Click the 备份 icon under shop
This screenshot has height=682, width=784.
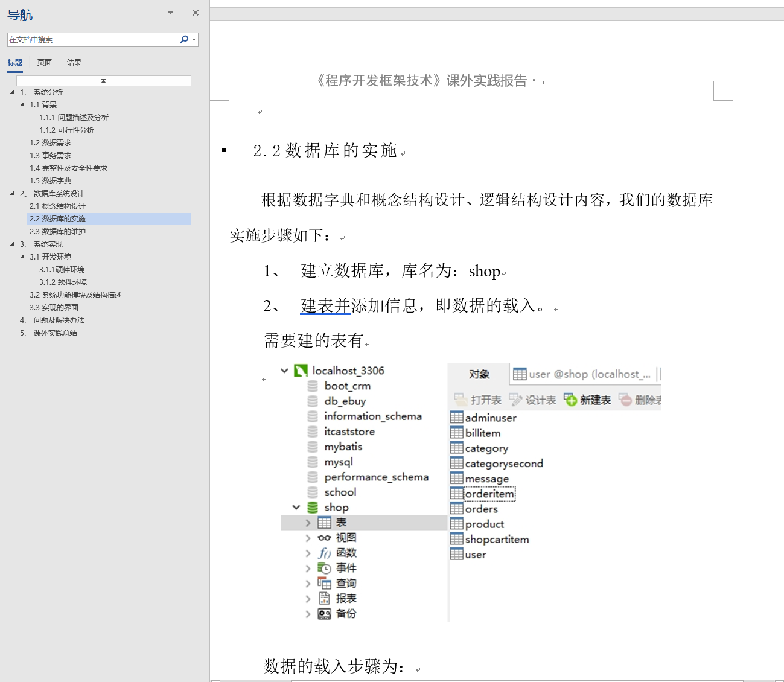[323, 613]
